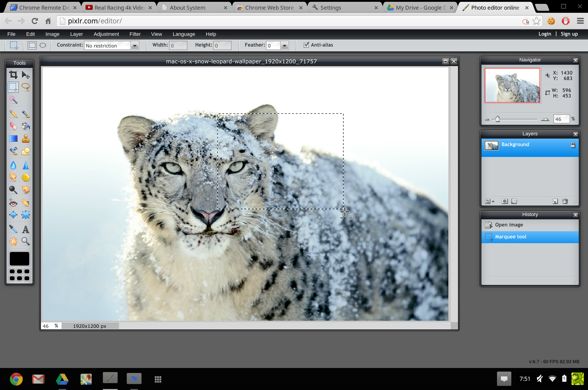The image size is (588, 390).
Task: Pick the Magic Wand tool
Action: point(13,100)
